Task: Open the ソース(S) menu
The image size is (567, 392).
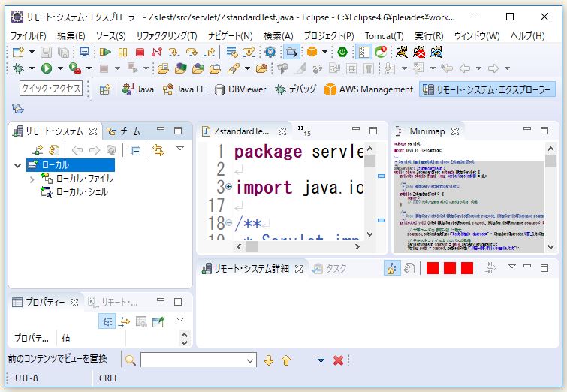Action: click(x=110, y=36)
